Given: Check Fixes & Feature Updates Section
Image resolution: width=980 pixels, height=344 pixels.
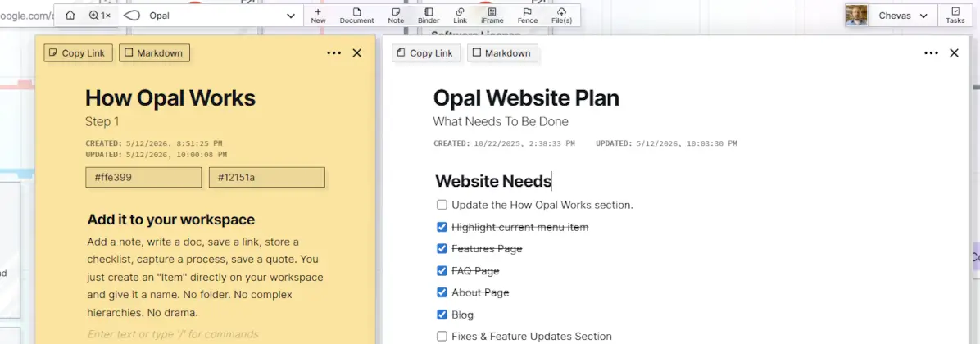Looking at the screenshot, I should (442, 336).
